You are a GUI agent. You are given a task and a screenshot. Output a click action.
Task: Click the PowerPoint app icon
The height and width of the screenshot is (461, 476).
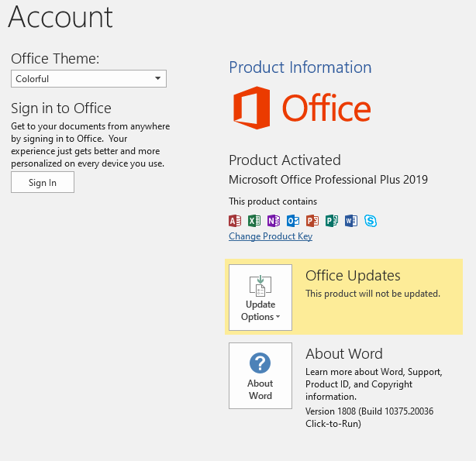click(x=312, y=221)
